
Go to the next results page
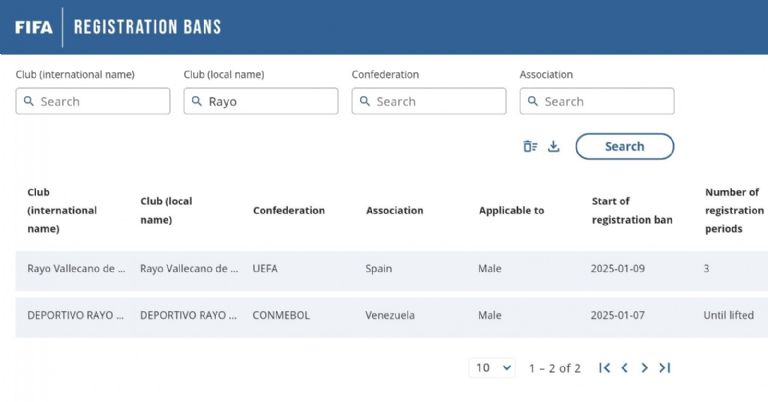pyautogui.click(x=645, y=368)
